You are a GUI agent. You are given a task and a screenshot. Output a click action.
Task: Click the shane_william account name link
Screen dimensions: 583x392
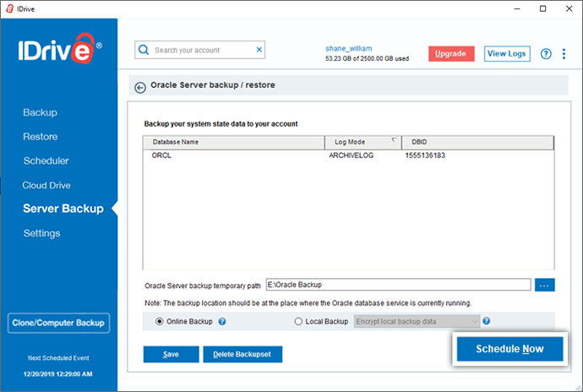tap(348, 48)
